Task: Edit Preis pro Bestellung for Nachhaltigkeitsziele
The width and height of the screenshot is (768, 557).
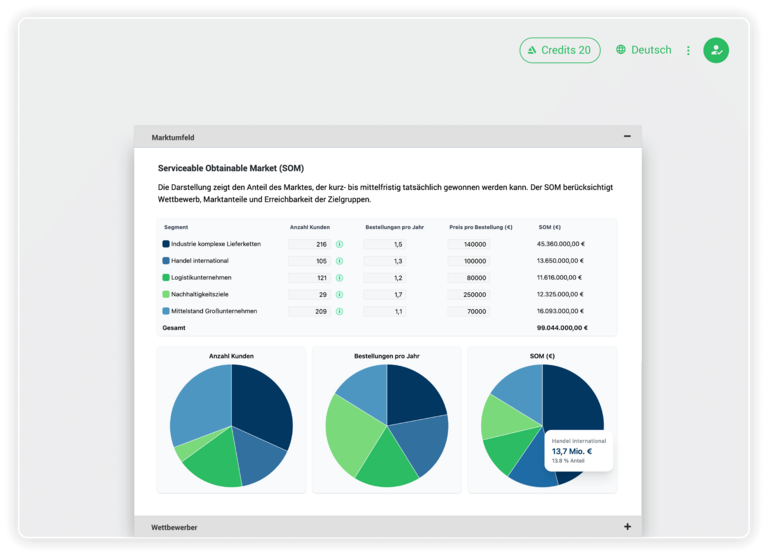Action: click(x=469, y=295)
